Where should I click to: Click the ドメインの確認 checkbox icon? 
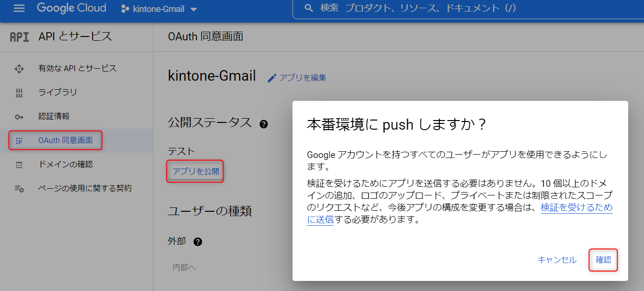19,165
